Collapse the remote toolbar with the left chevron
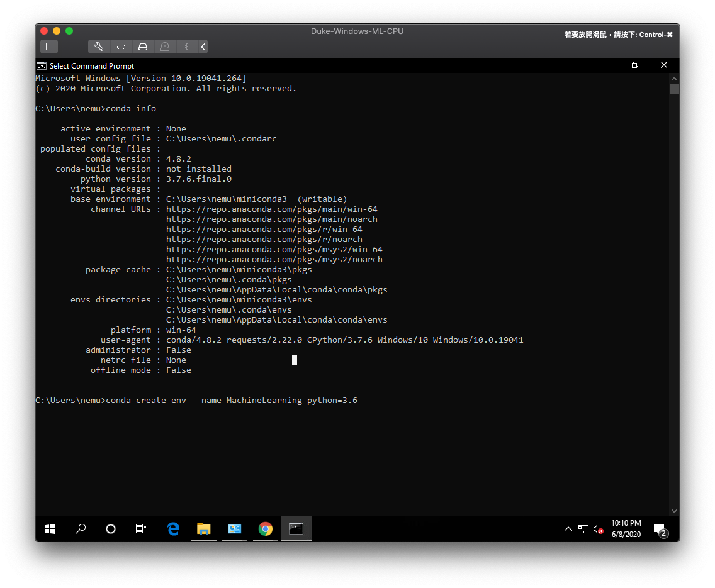This screenshot has width=715, height=588. 202,47
